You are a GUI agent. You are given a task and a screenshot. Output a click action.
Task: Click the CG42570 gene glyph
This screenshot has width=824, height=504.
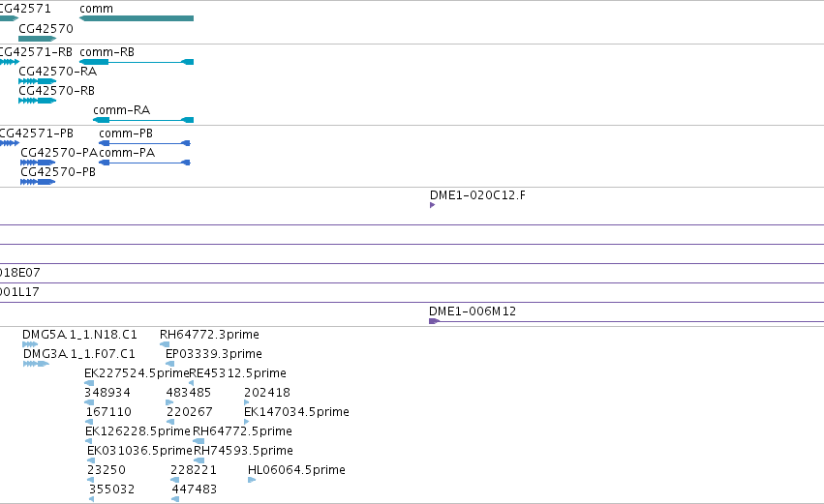point(38,39)
